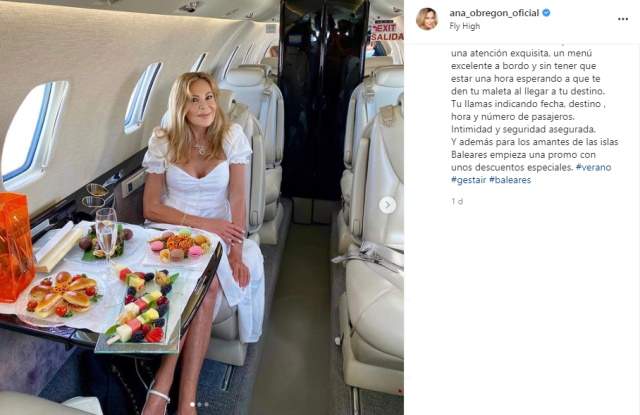The height and width of the screenshot is (415, 640).
Task: Open the #baleares hashtag
Action: pyautogui.click(x=510, y=180)
